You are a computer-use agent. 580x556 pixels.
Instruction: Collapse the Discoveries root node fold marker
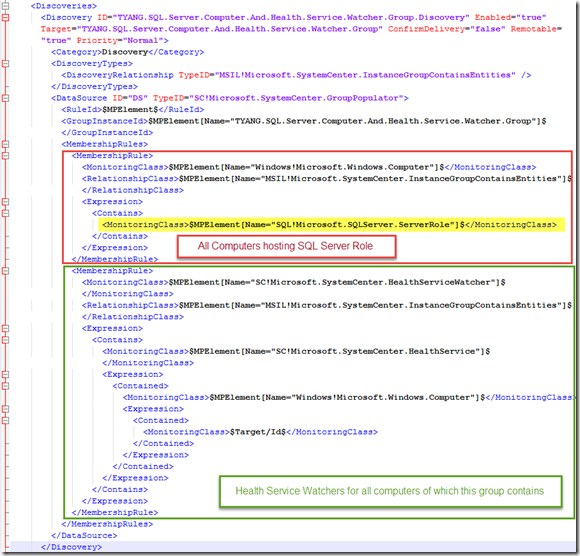[x=5, y=6]
